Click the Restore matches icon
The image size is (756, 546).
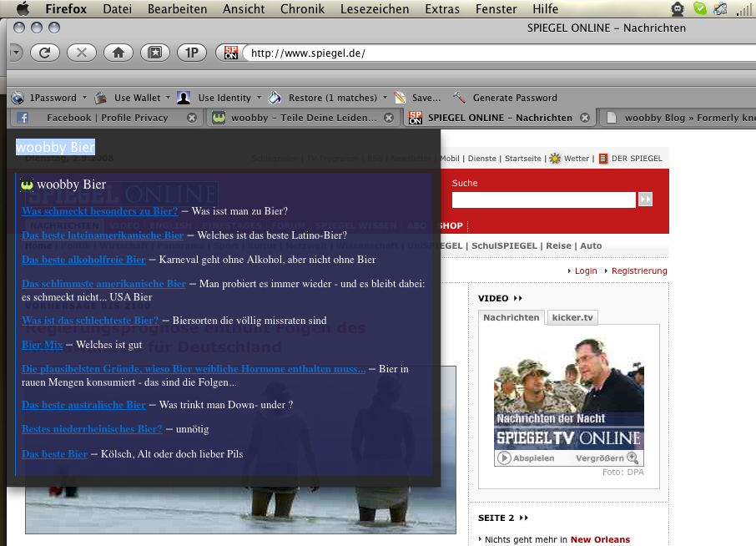275,98
